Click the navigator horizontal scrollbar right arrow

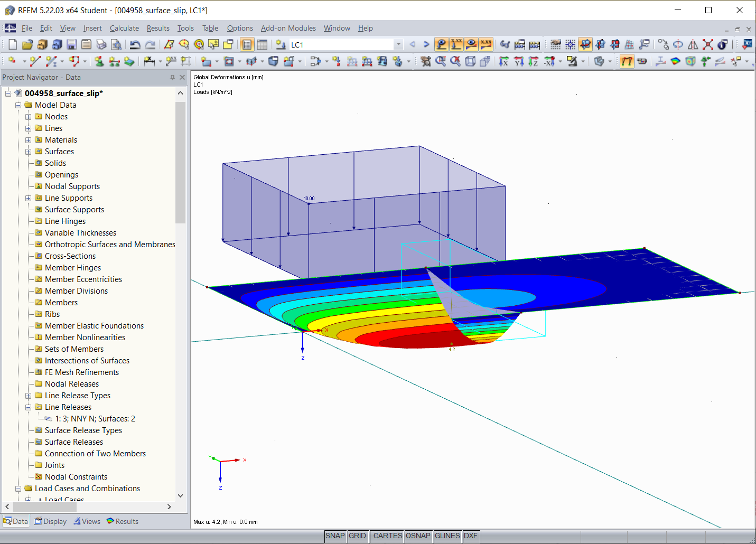pyautogui.click(x=169, y=507)
